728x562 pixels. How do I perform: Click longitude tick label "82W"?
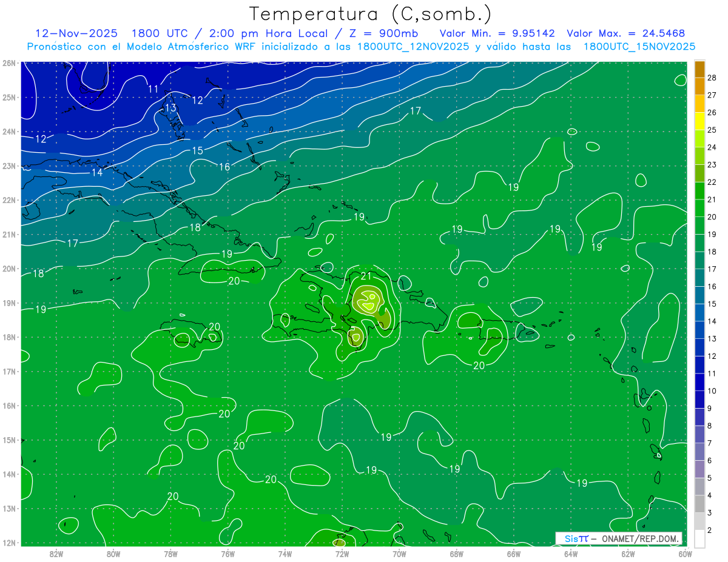pos(56,554)
